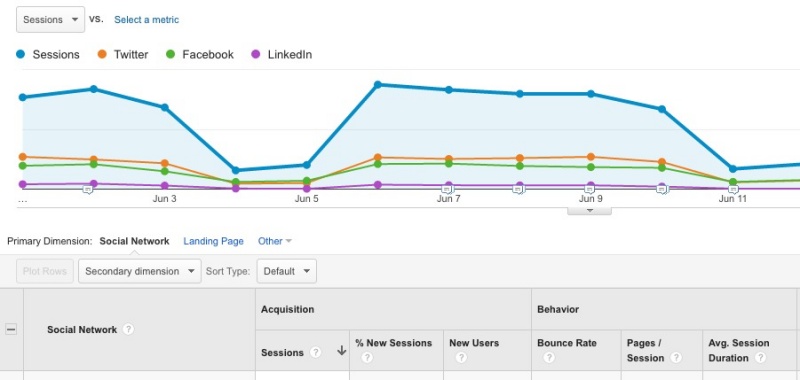Viewport: 800px width, 380px height.
Task: Open the Sort Type Default dropdown
Action: tap(286, 271)
